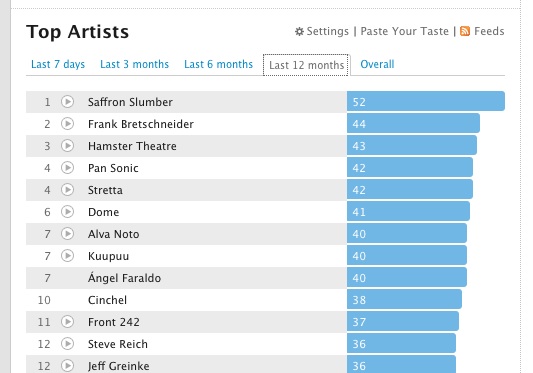Switch to Last 7 days tab
This screenshot has height=373, width=533.
[x=58, y=64]
